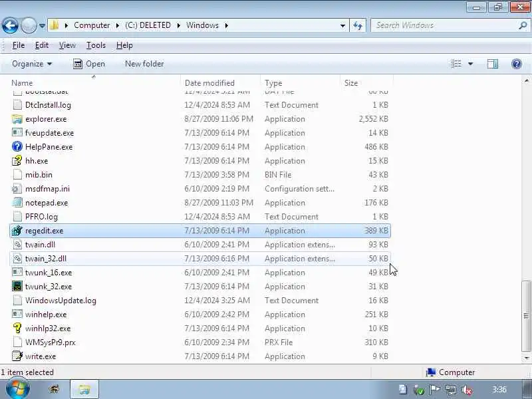Select the DtcInstall.log file icon
This screenshot has height=399, width=532.
[17, 105]
